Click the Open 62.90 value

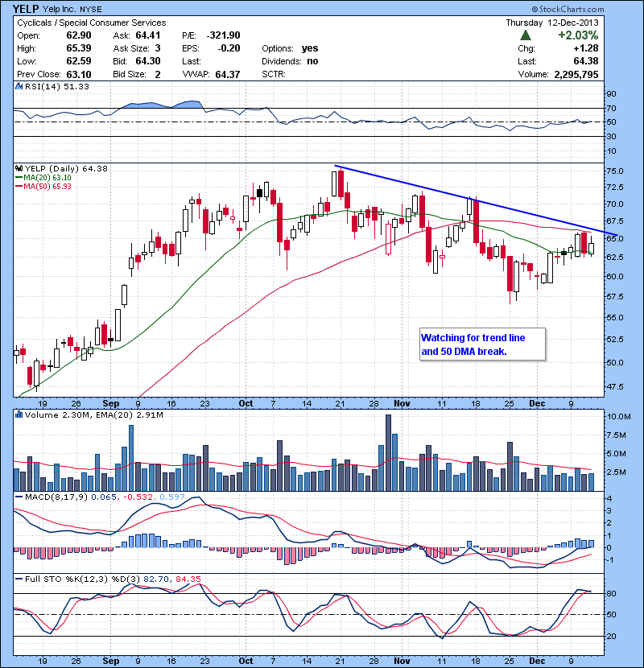pyautogui.click(x=78, y=35)
